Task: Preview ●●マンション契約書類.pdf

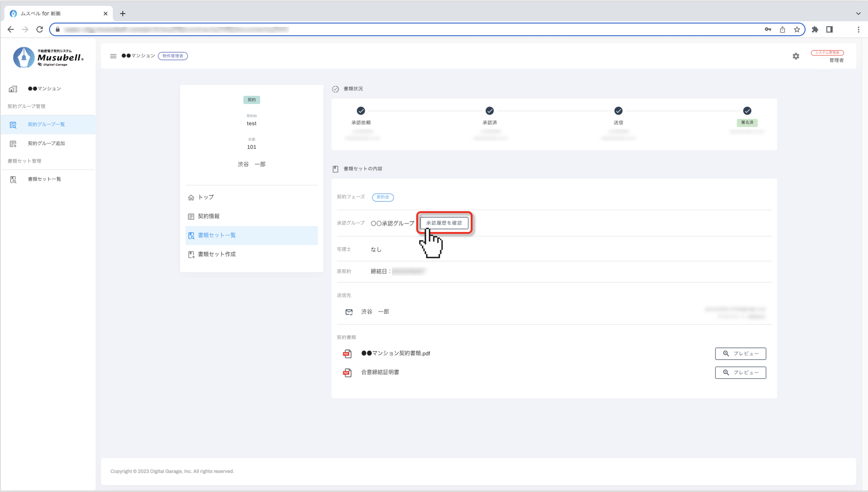Action: click(740, 353)
